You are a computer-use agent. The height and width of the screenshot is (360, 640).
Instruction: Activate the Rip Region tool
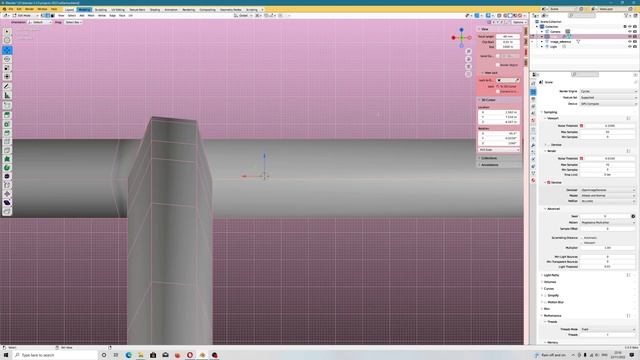click(x=7, y=211)
